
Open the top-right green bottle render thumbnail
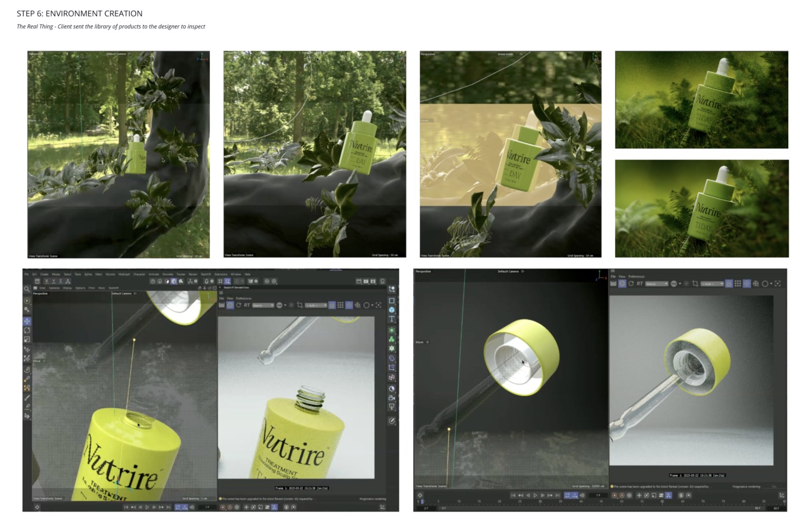click(x=702, y=99)
